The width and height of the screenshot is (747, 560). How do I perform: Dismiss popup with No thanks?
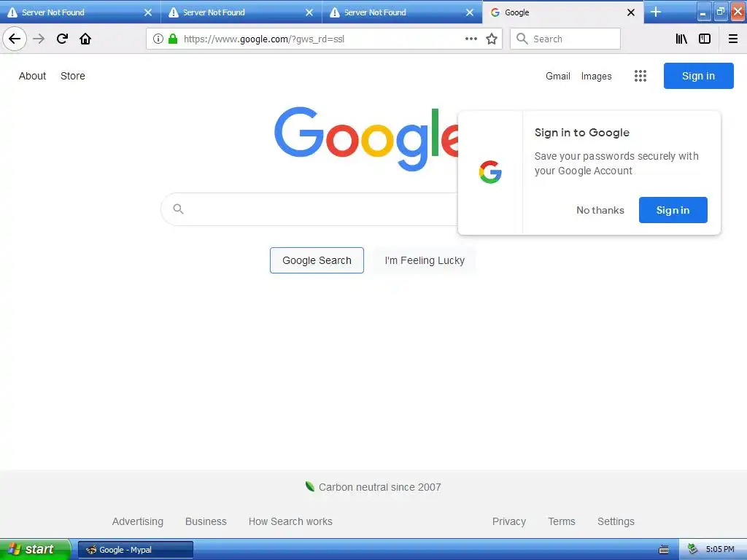point(600,210)
